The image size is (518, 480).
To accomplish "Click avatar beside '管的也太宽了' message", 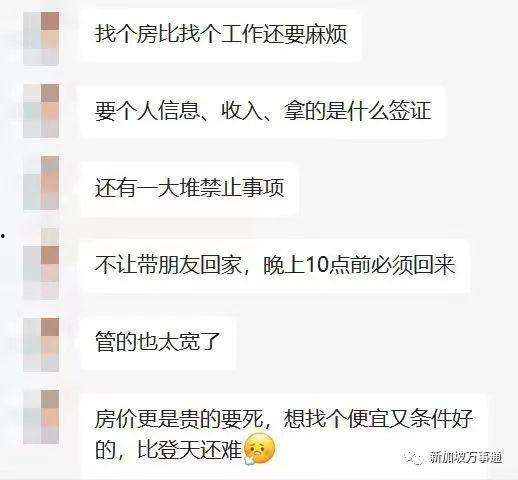I will click(41, 345).
